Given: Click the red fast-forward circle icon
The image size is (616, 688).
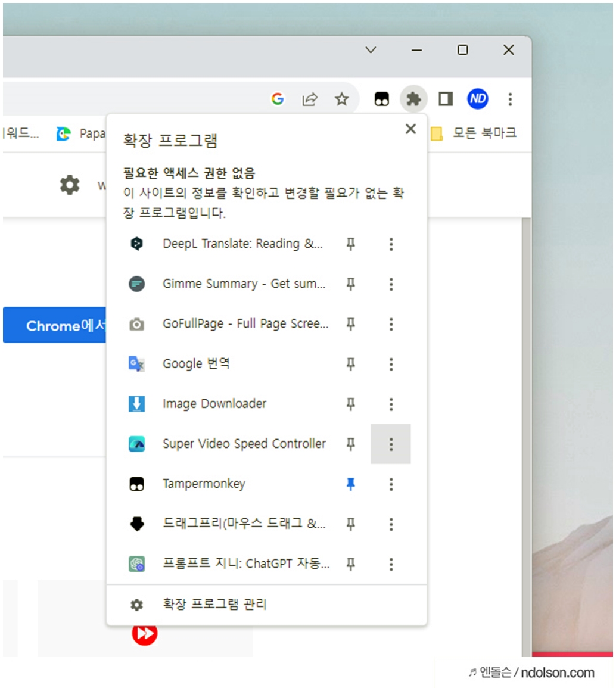Looking at the screenshot, I should (x=145, y=634).
